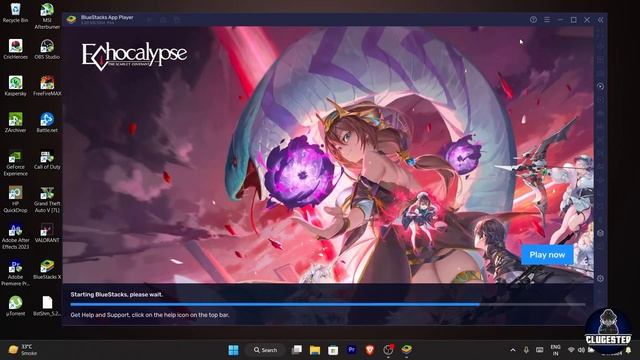
Task: Open ENG IN language switcher
Action: [555, 350]
